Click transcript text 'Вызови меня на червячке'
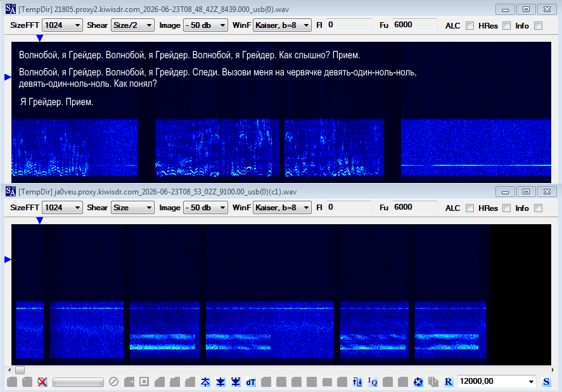The width and height of the screenshot is (562, 392). coord(272,72)
